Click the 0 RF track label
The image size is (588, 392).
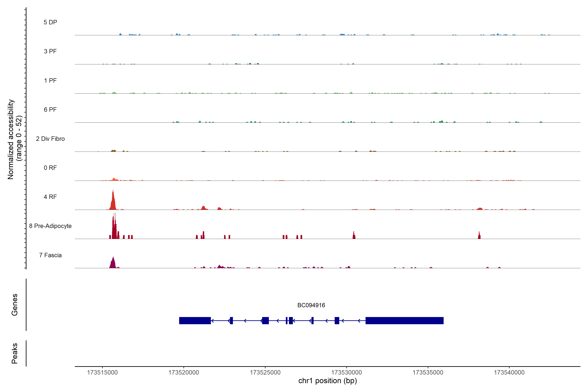click(x=50, y=168)
